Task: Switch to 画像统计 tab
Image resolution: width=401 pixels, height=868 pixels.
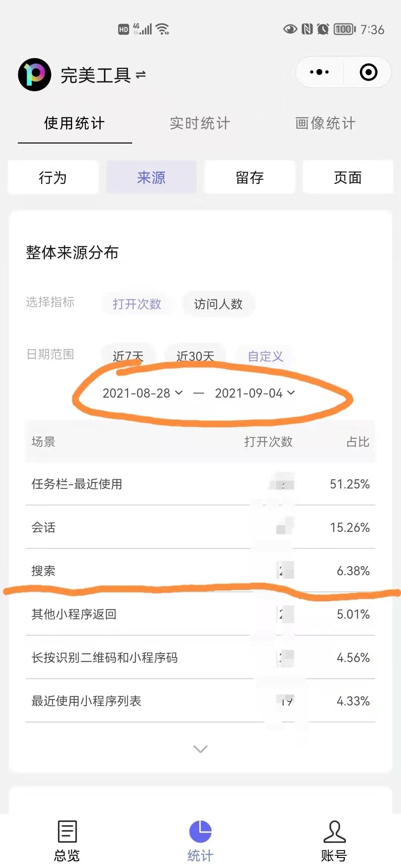Action: pos(326,123)
